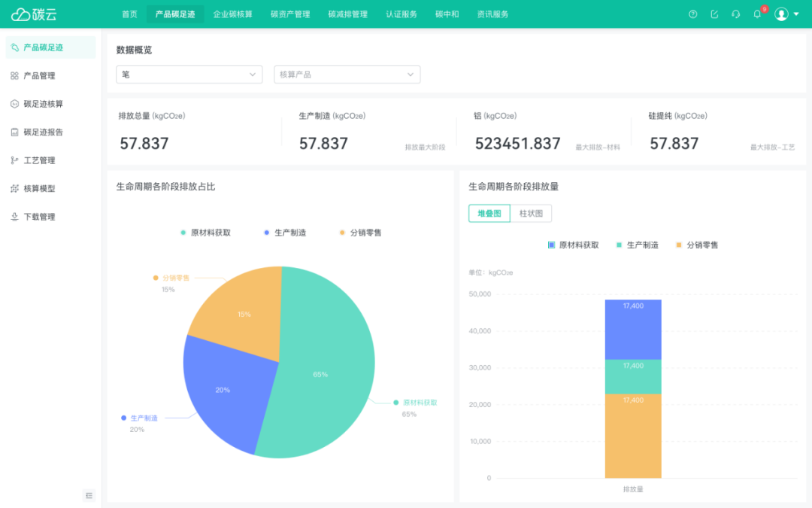812x508 pixels.
Task: Toggle 生产制造 legend in pie chart
Action: coord(285,233)
